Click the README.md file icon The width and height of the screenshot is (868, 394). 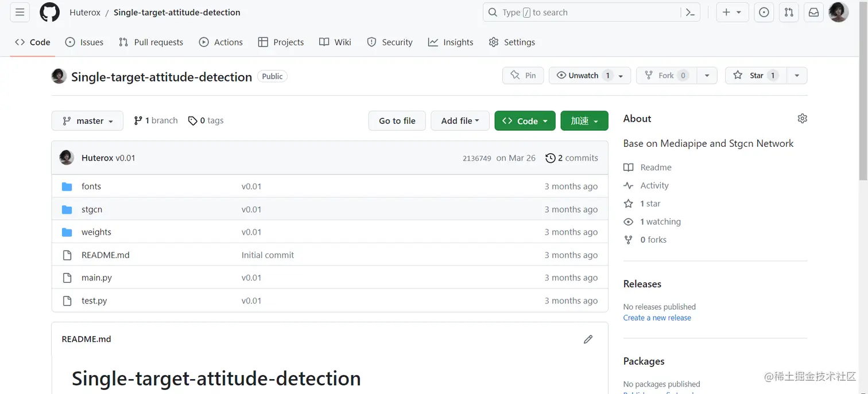pos(67,255)
